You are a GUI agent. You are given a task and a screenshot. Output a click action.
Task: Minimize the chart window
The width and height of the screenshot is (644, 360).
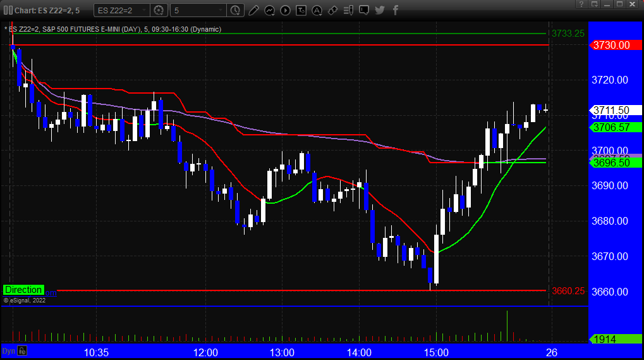pos(607,4)
